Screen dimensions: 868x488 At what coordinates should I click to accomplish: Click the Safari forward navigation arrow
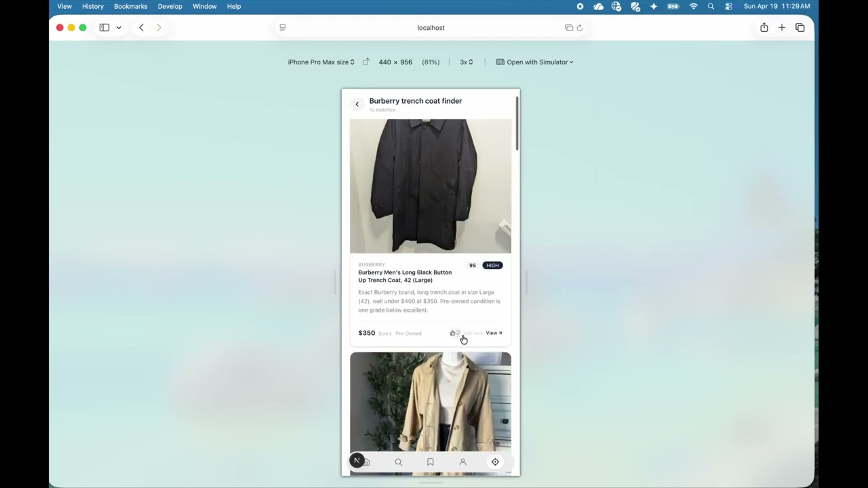[x=159, y=28]
